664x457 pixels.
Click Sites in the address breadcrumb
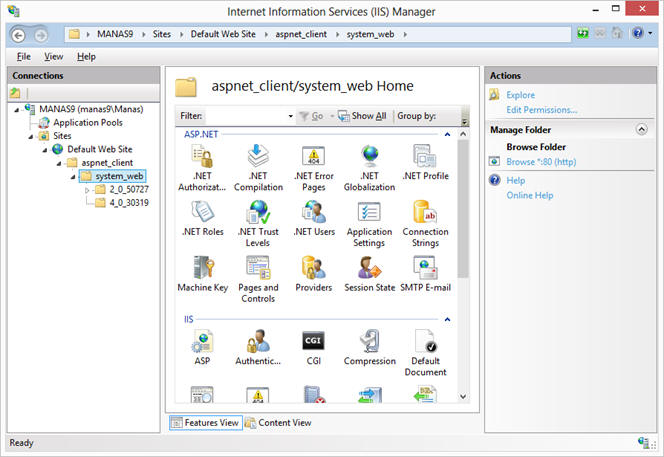[162, 34]
